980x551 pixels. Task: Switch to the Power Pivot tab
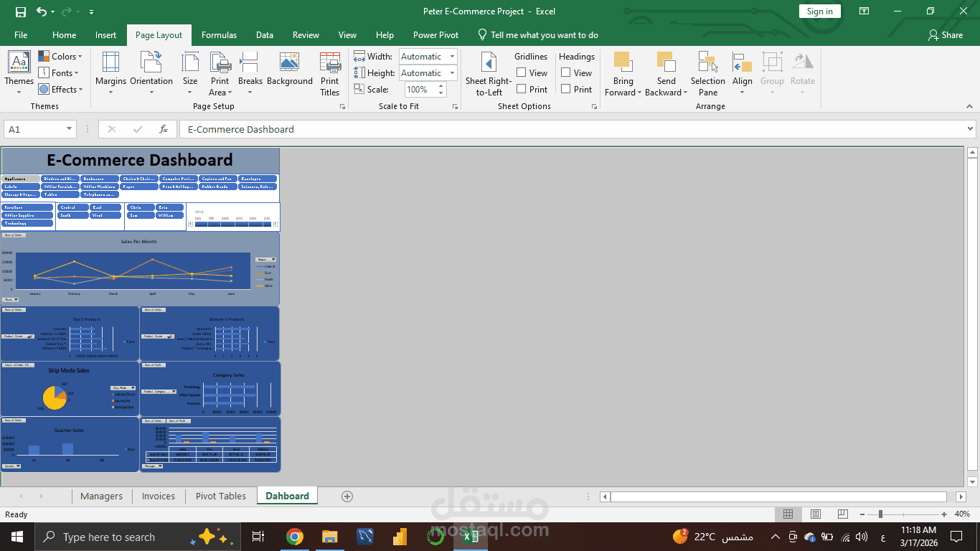pos(435,35)
